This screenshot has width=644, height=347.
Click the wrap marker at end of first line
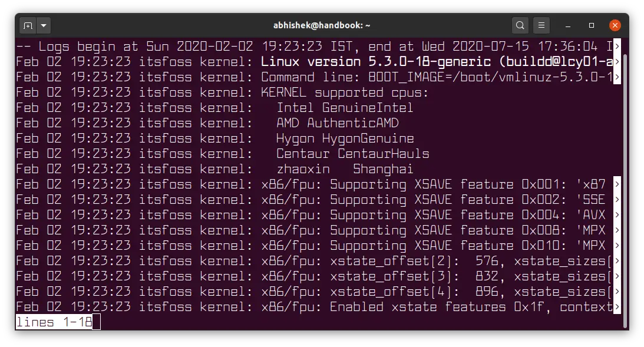(x=616, y=46)
